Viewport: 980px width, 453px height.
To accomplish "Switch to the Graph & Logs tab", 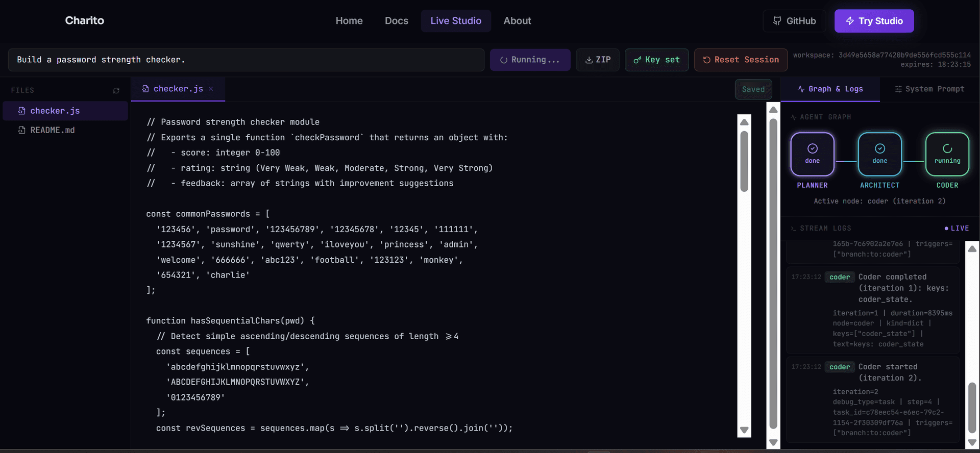I will 830,89.
